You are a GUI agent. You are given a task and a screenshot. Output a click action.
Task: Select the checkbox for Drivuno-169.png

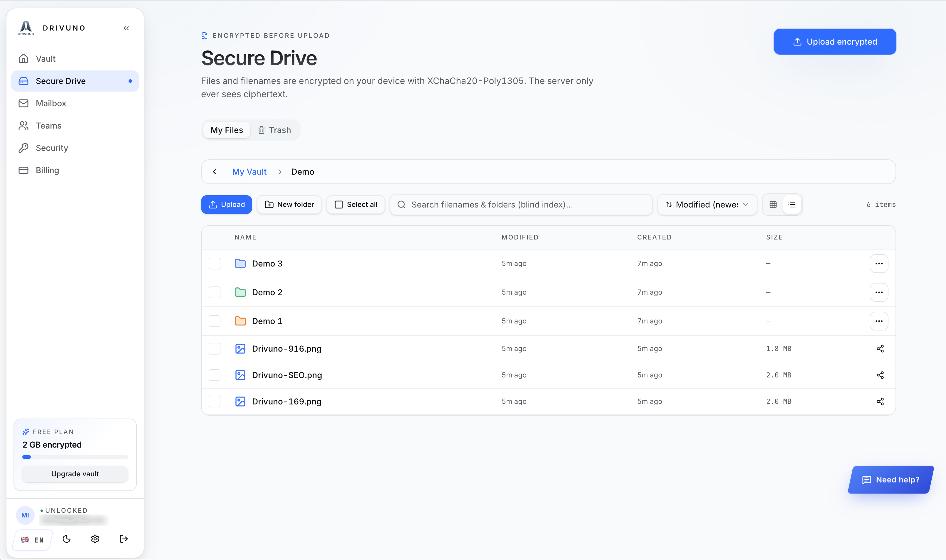pos(215,402)
